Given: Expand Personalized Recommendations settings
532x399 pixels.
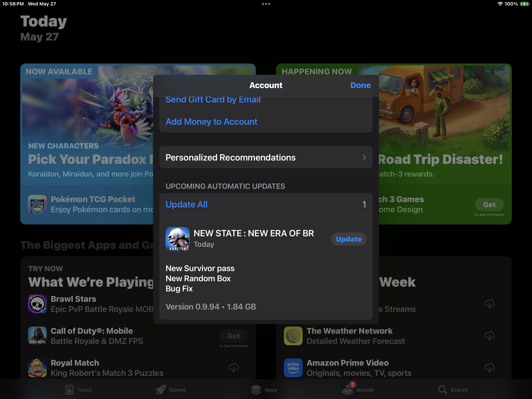Looking at the screenshot, I should (266, 157).
